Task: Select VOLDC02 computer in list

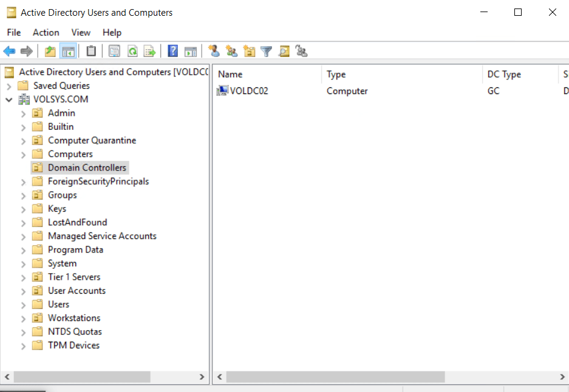Action: coord(249,91)
